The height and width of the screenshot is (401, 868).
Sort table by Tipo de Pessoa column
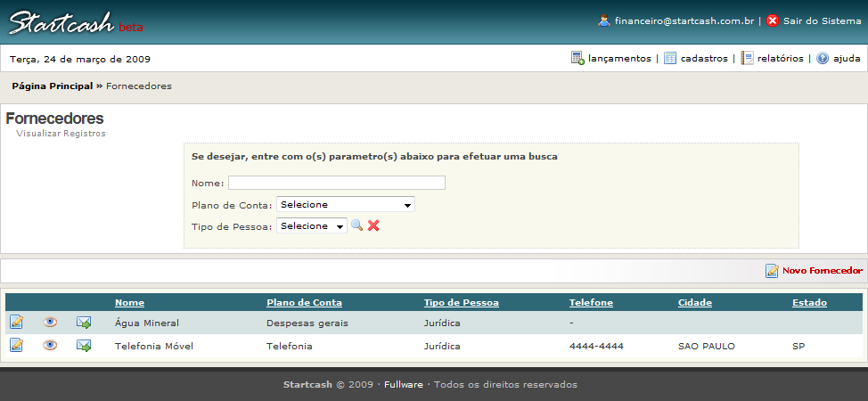[x=462, y=303]
